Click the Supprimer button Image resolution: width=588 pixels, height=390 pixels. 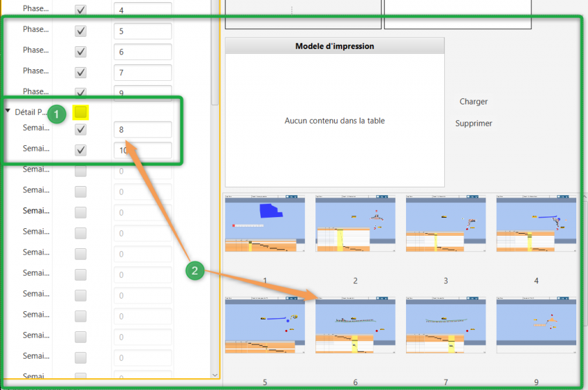tap(474, 123)
